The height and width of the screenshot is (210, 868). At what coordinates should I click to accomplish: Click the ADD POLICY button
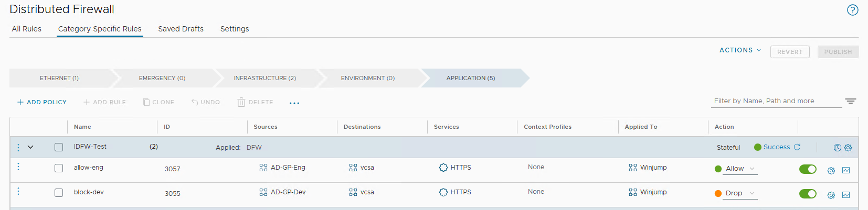tap(42, 102)
